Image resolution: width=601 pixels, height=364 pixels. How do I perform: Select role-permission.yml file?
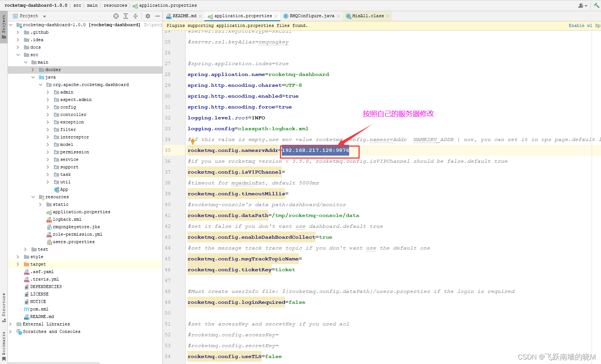pos(77,235)
